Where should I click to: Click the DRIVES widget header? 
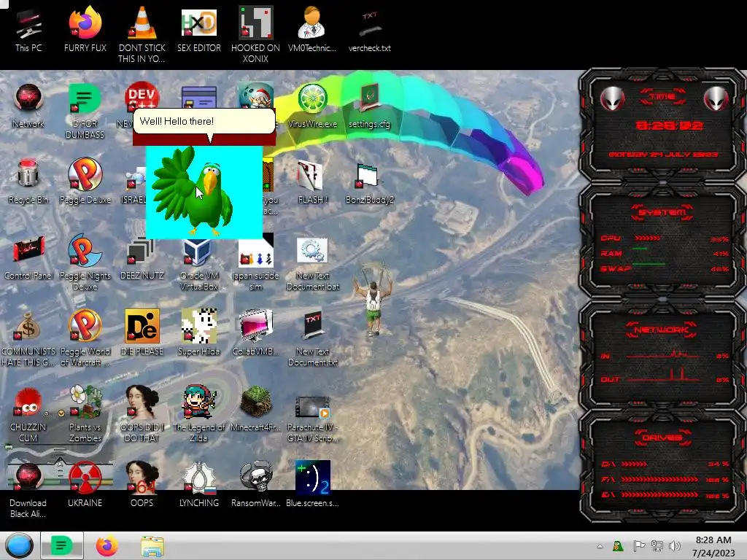[662, 437]
